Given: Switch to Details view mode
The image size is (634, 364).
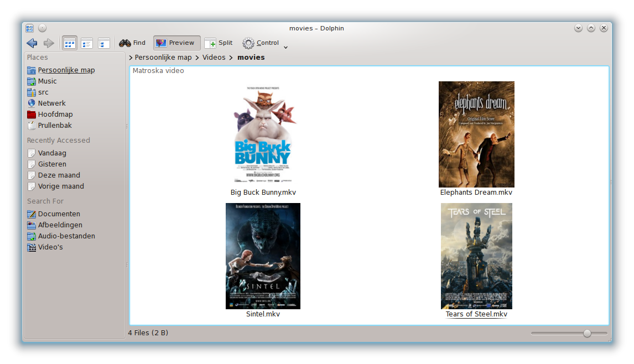Looking at the screenshot, I should coord(104,43).
